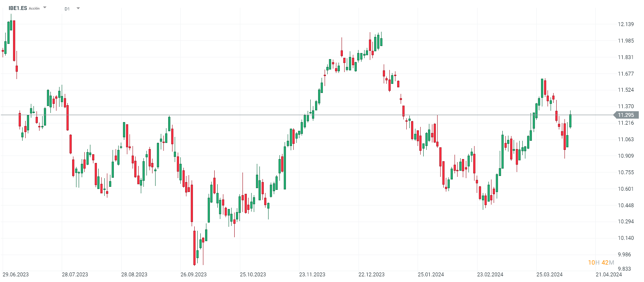
Task: Click the 25.03.2024 date marker
Action: [550, 275]
